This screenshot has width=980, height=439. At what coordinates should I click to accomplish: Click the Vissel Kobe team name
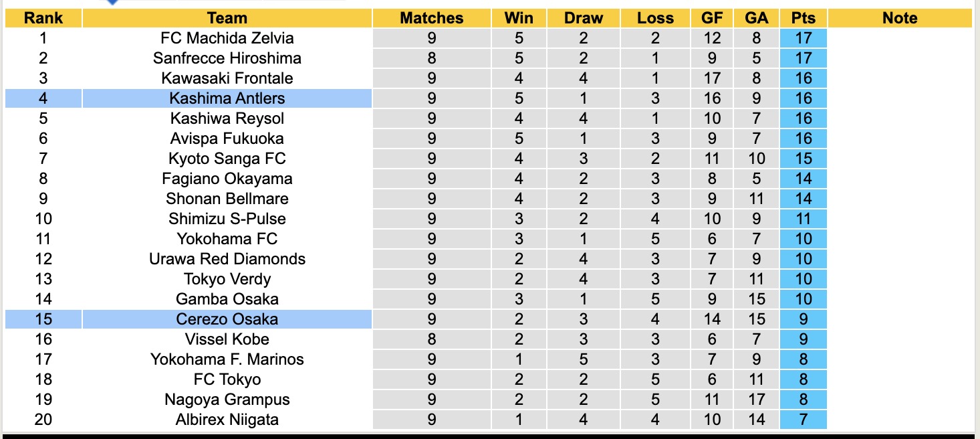tap(227, 339)
